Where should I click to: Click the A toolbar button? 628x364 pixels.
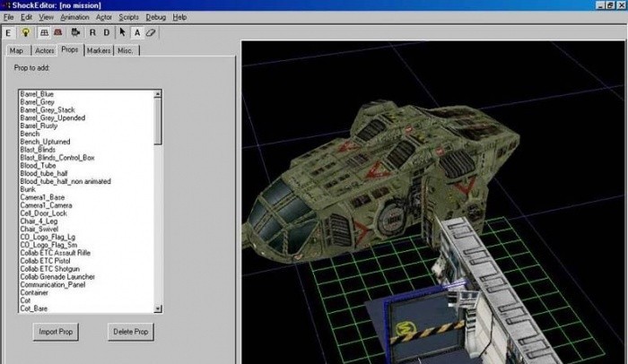(x=136, y=32)
